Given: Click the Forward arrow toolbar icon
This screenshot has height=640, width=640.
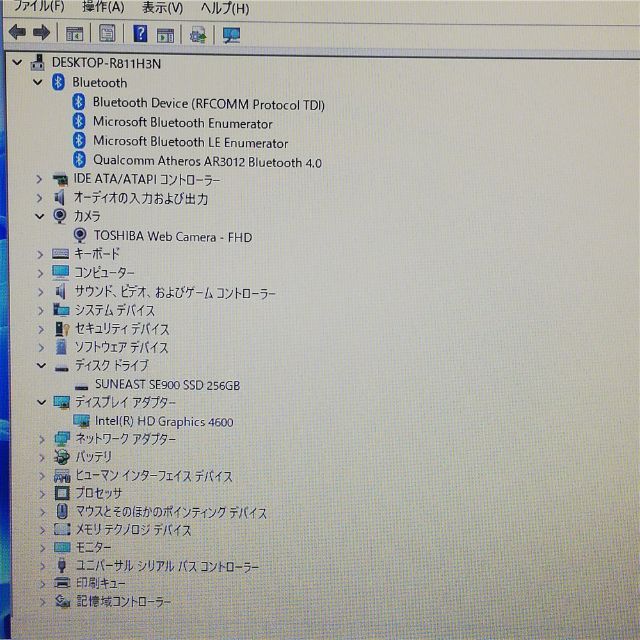Looking at the screenshot, I should point(41,33).
